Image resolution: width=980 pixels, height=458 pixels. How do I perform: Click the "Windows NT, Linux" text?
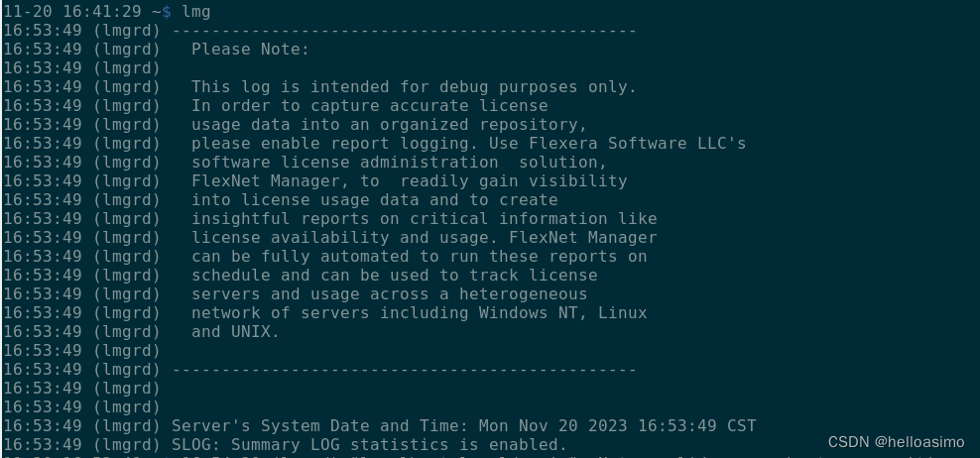click(562, 313)
